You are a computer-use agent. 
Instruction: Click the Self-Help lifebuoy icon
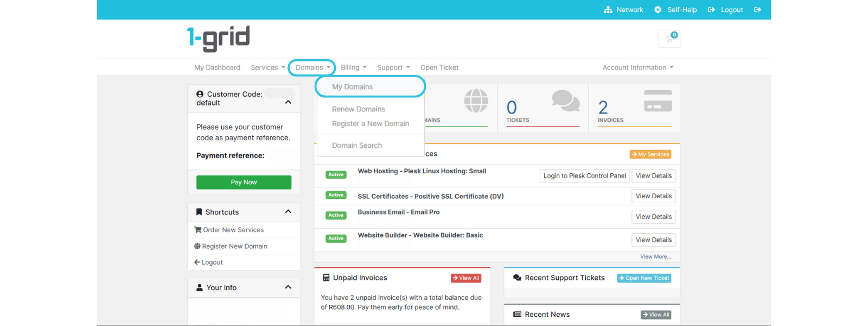tap(658, 10)
